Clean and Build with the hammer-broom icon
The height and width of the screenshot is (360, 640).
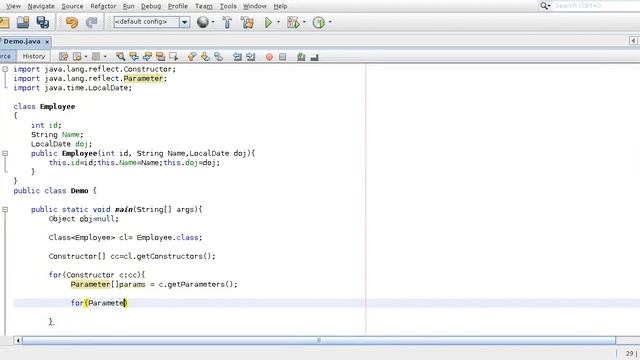click(x=247, y=22)
